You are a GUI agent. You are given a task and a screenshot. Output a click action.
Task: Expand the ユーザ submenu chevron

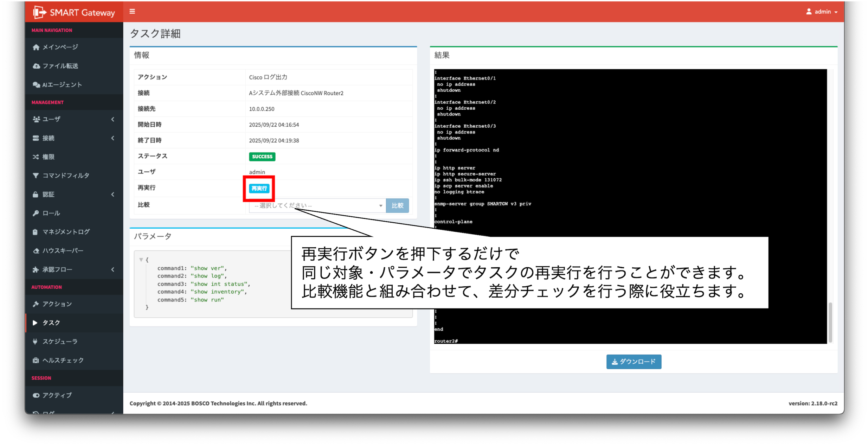pos(113,119)
